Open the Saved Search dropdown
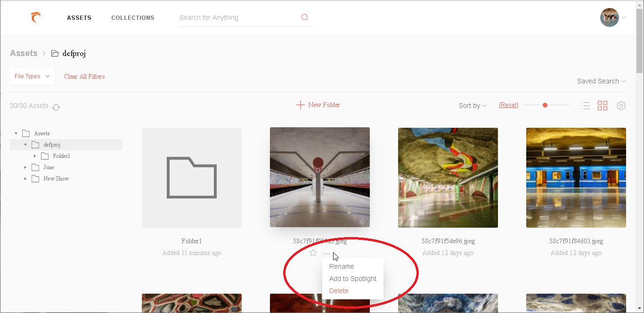 pyautogui.click(x=601, y=81)
